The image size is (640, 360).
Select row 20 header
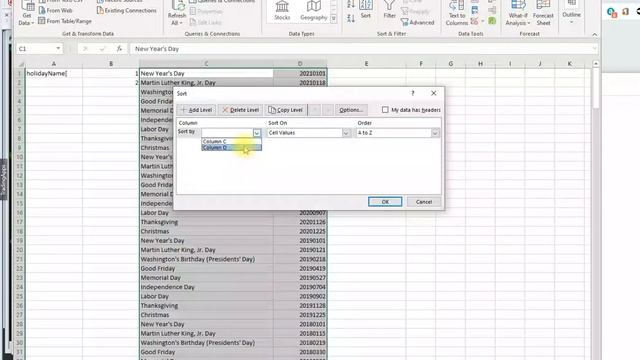tap(19, 250)
